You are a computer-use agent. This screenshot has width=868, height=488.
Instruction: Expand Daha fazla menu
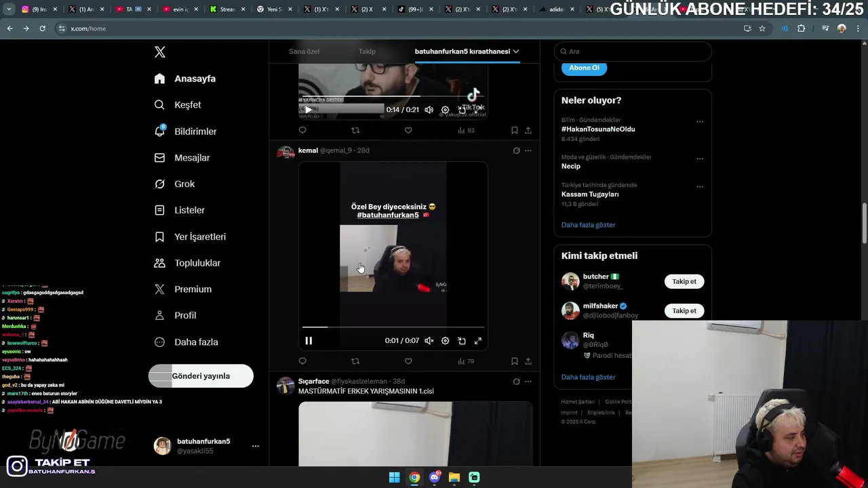pos(186,342)
